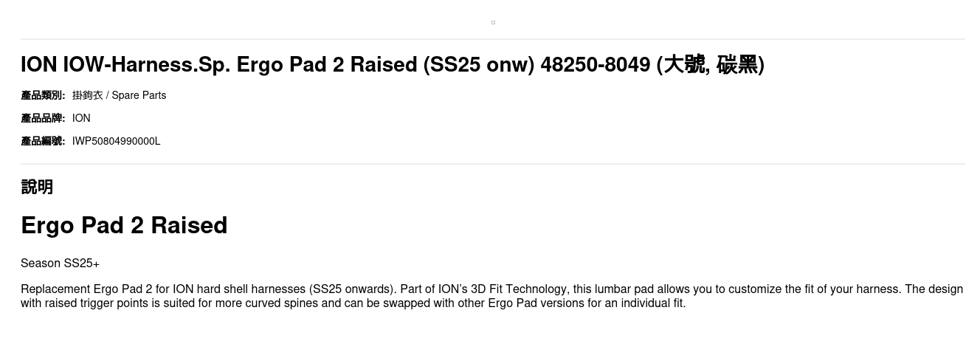The image size is (980, 344).
Task: Click the Season SS25+ text
Action: click(x=60, y=264)
